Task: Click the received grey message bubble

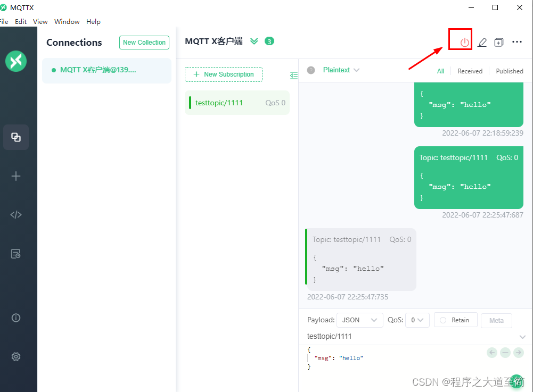Action: pos(360,260)
